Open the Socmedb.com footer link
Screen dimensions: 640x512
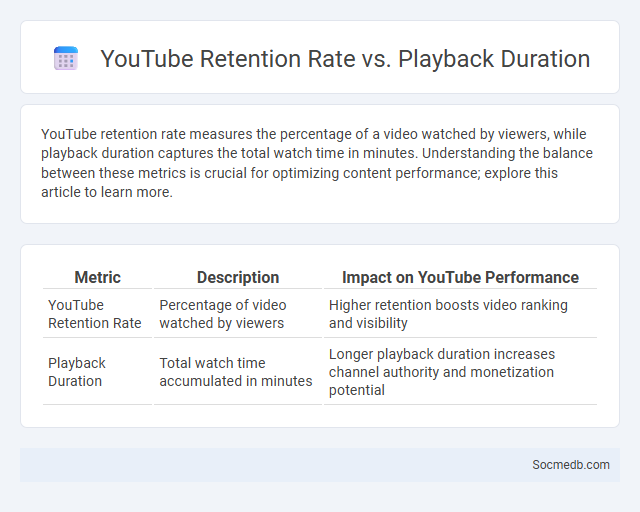571,465
